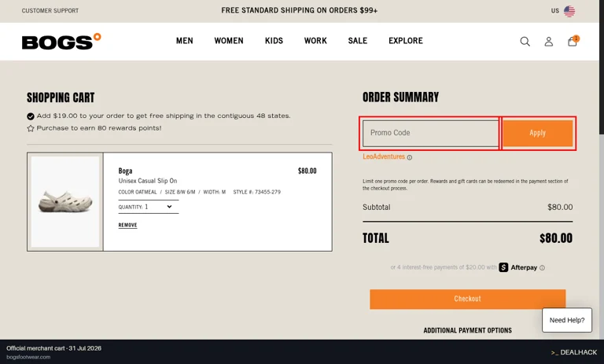Screen dimensions: 604x364
Task: Click the ADDITIONAL PAYMENT OPTIONS heading
Action: coord(468,330)
